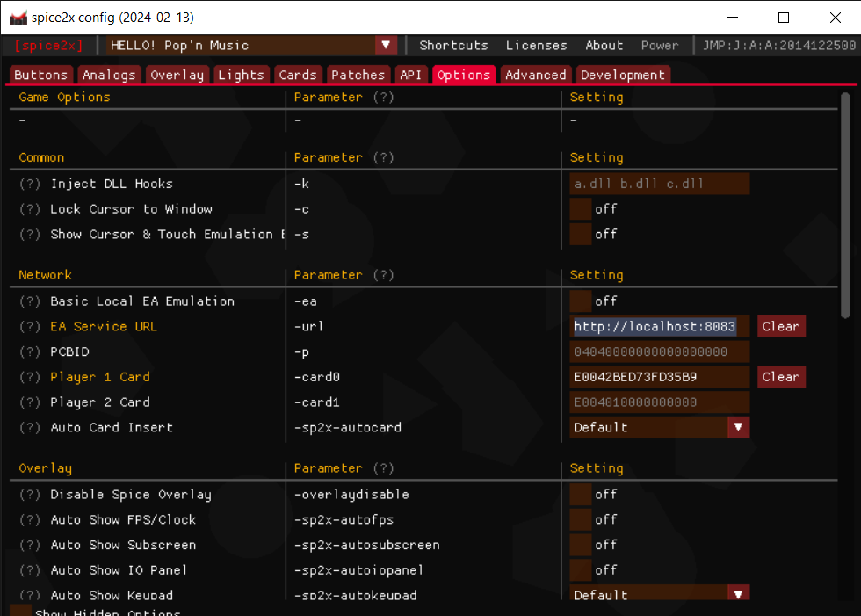The height and width of the screenshot is (616, 861).
Task: Open the Shortcuts menu
Action: [453, 44]
